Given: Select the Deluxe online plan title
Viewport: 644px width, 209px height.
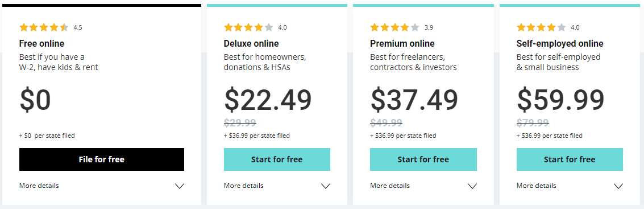Looking at the screenshot, I should 251,44.
